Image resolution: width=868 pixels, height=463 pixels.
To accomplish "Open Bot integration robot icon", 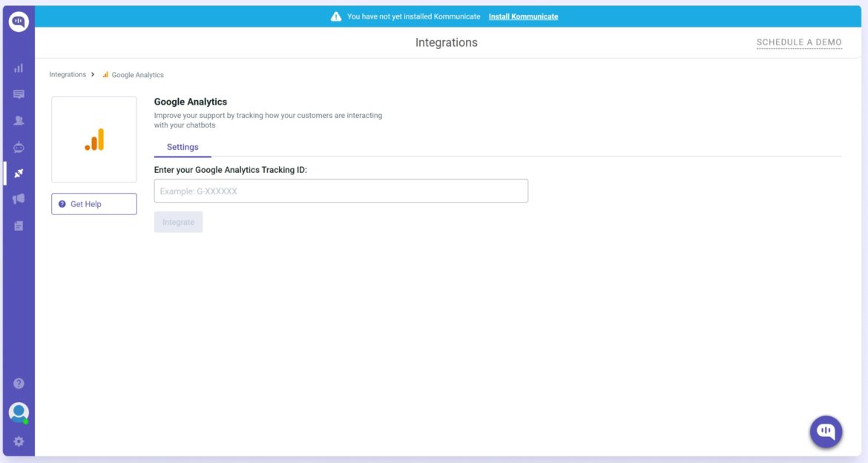I will click(x=19, y=147).
